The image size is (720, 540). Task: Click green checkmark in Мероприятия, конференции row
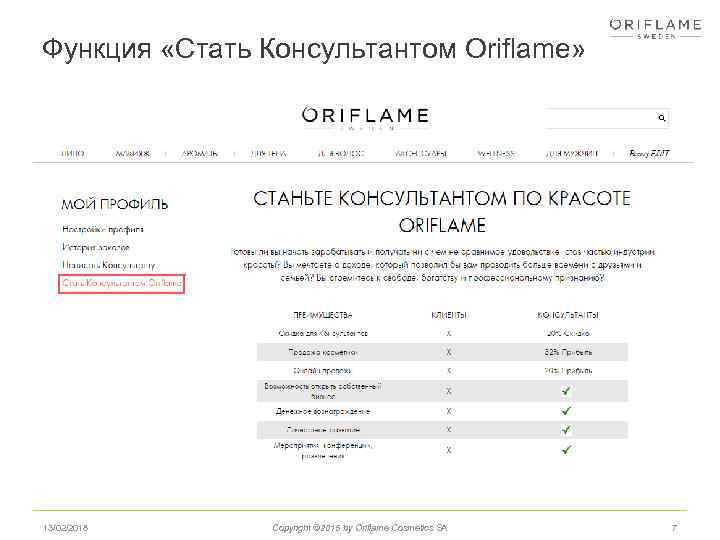coord(566,450)
